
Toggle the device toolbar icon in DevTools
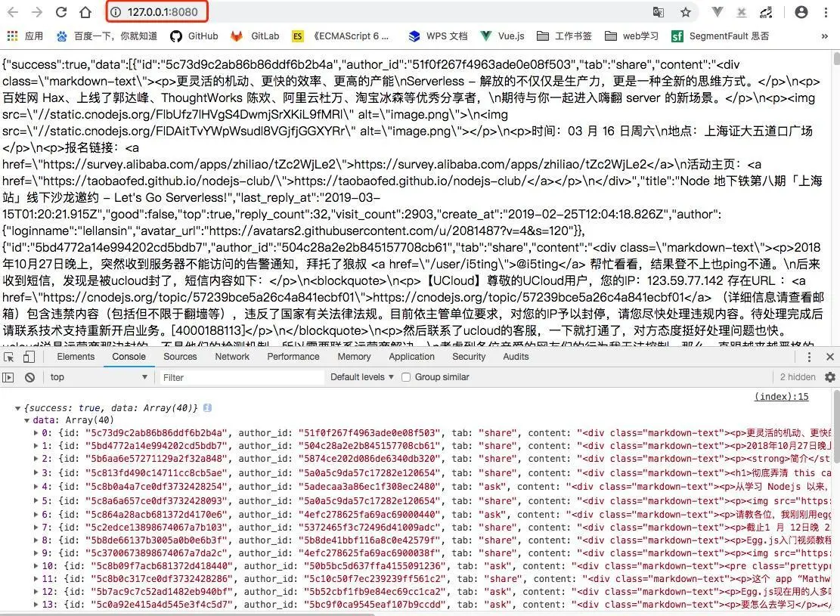coord(29,357)
